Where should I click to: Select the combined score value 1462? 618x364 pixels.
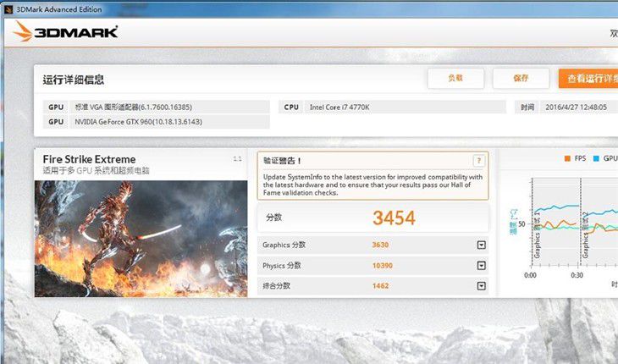[x=380, y=286]
